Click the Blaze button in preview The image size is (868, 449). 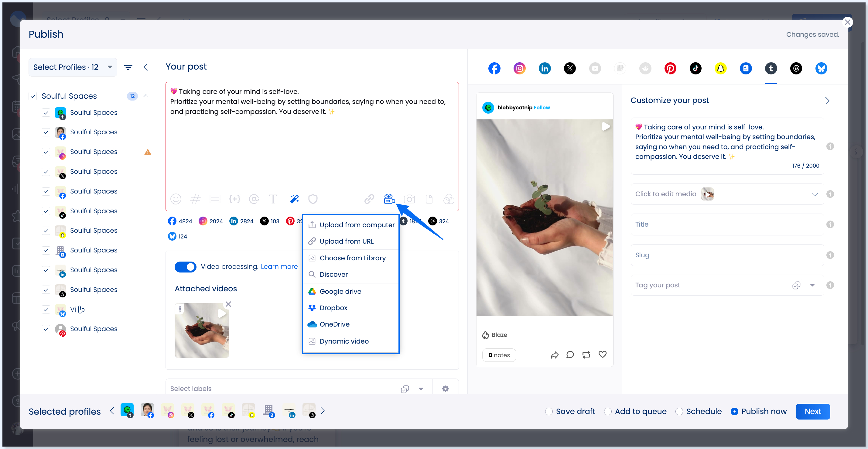coord(494,335)
